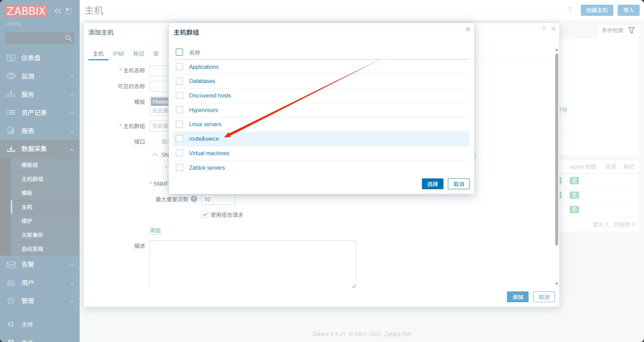Click the 报表 chart icon
Image resolution: width=644 pixels, height=342 pixels.
[x=11, y=131]
